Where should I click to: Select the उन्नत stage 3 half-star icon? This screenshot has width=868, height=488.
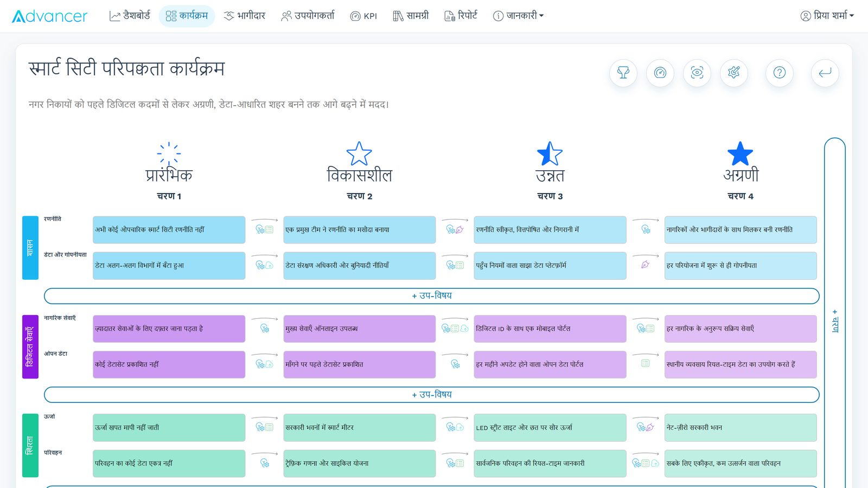point(550,154)
